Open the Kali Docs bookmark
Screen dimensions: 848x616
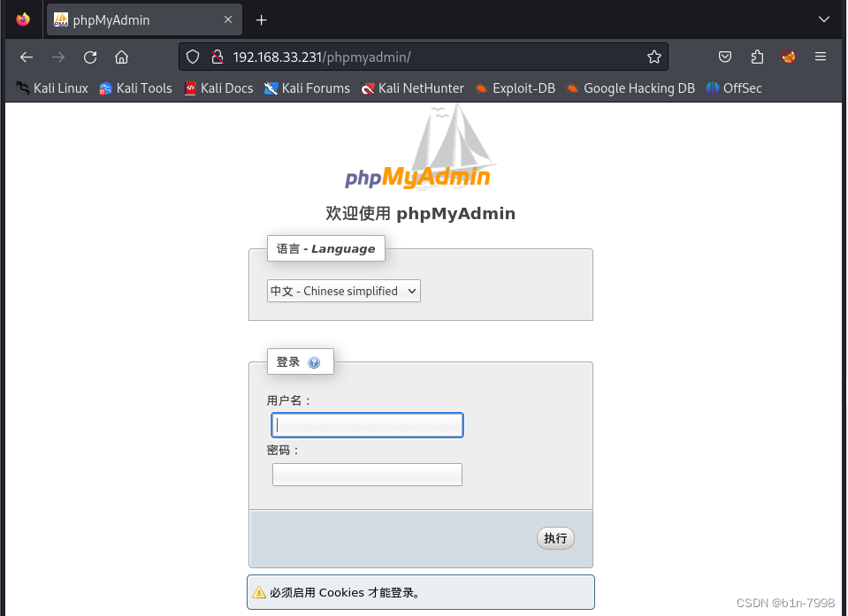point(218,88)
